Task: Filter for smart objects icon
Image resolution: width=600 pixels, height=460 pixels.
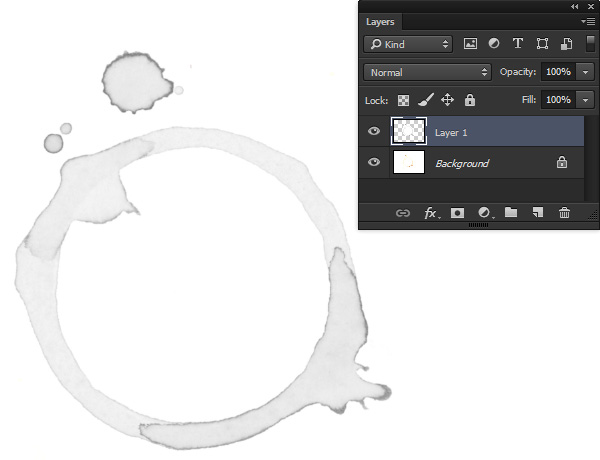Action: tap(567, 44)
